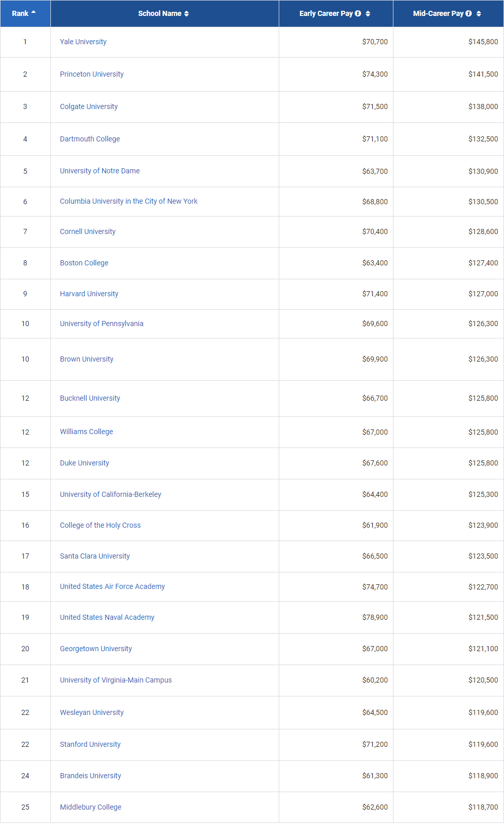Sort by the Rank header text
The image size is (504, 824).
20,14
